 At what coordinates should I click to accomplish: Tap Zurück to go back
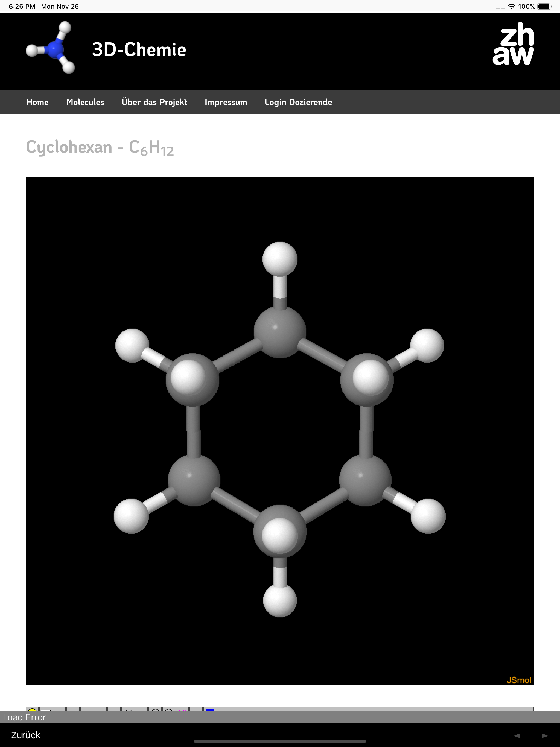coord(26,735)
